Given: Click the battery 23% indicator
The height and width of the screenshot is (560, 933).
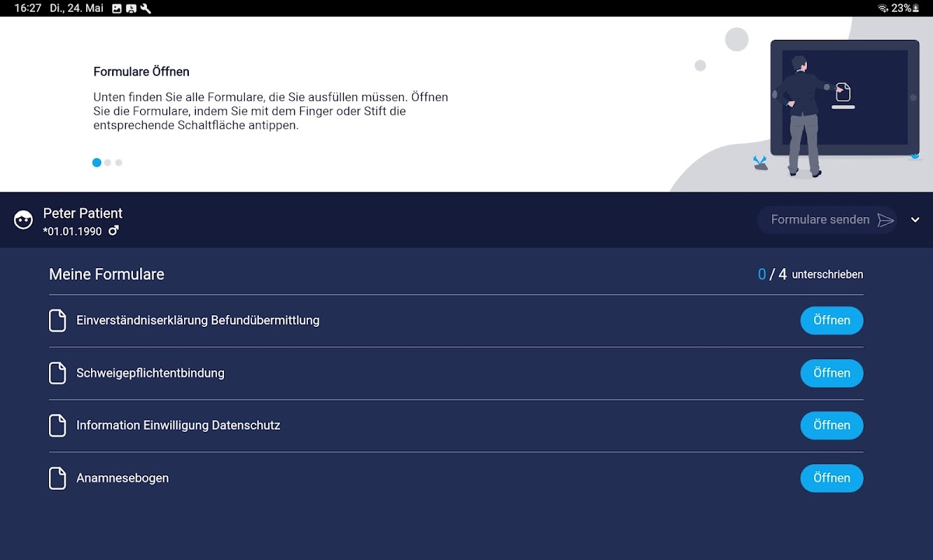Looking at the screenshot, I should pyautogui.click(x=905, y=8).
